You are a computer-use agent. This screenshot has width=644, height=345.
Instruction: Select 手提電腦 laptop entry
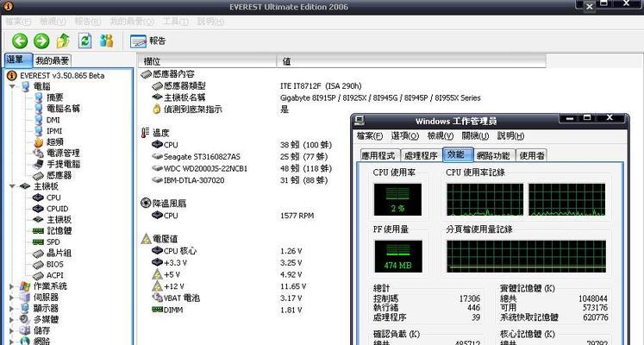[57, 164]
